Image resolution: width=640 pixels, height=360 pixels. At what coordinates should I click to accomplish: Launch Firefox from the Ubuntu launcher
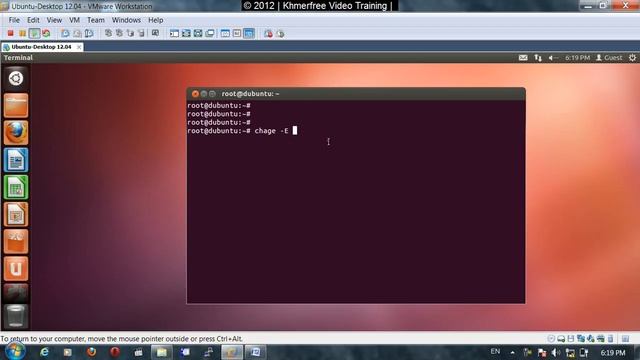point(16,132)
